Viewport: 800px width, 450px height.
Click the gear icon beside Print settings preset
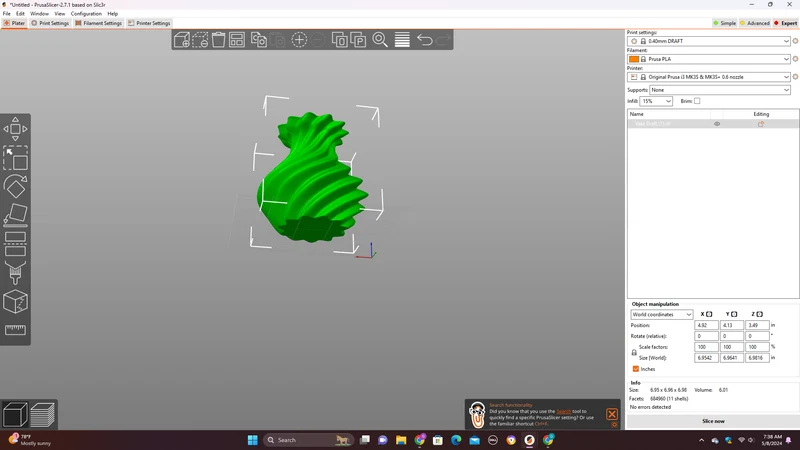tap(795, 41)
